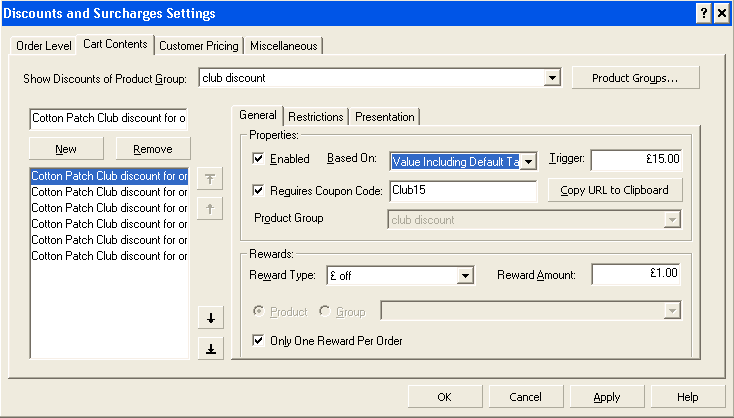Image resolution: width=734 pixels, height=418 pixels.
Task: Click the title bar help question mark
Action: pyautogui.click(x=703, y=13)
